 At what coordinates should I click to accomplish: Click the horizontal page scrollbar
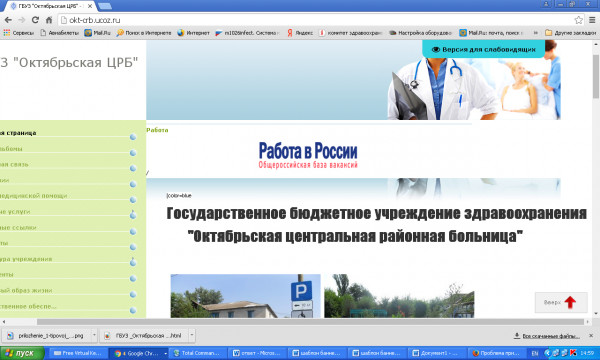pyautogui.click(x=310, y=322)
